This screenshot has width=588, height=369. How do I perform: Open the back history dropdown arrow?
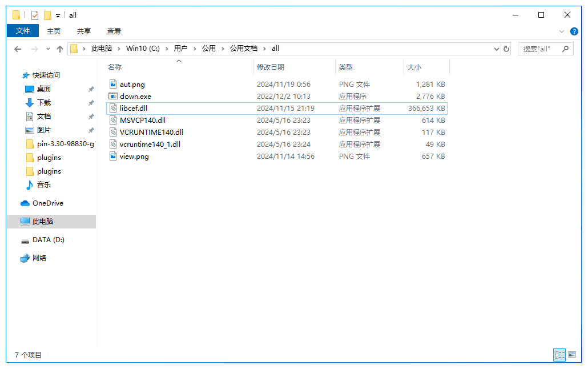[x=48, y=49]
